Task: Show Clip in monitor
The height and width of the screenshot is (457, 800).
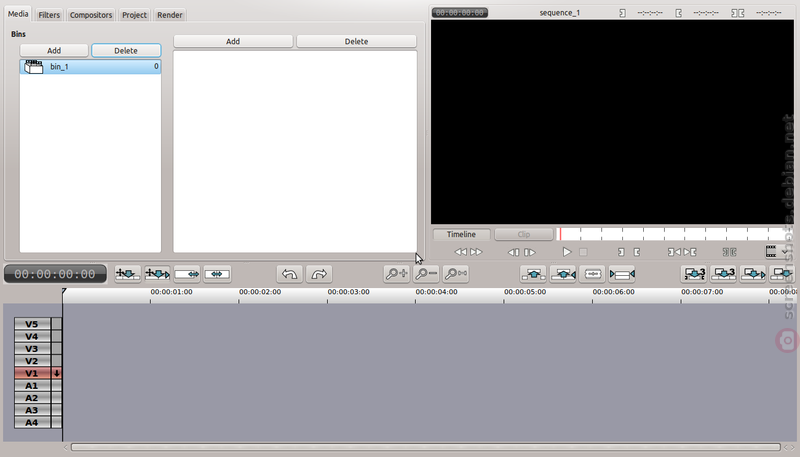Action: pyautogui.click(x=524, y=234)
